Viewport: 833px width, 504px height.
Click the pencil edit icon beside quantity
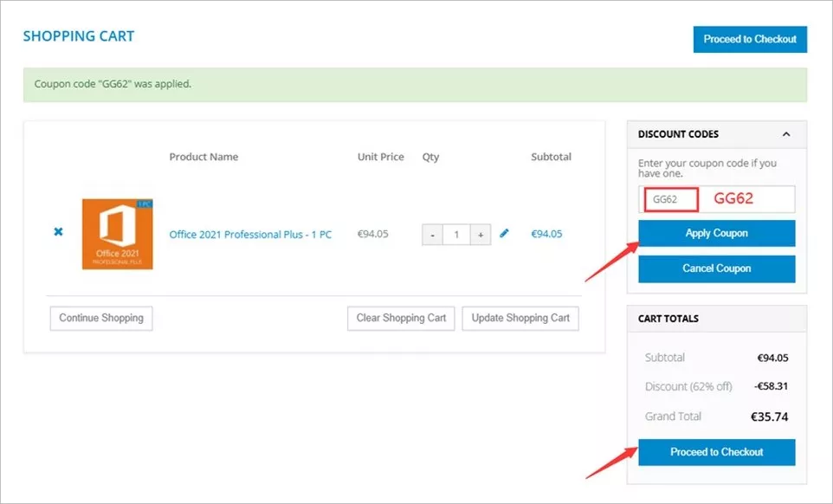pyautogui.click(x=505, y=233)
